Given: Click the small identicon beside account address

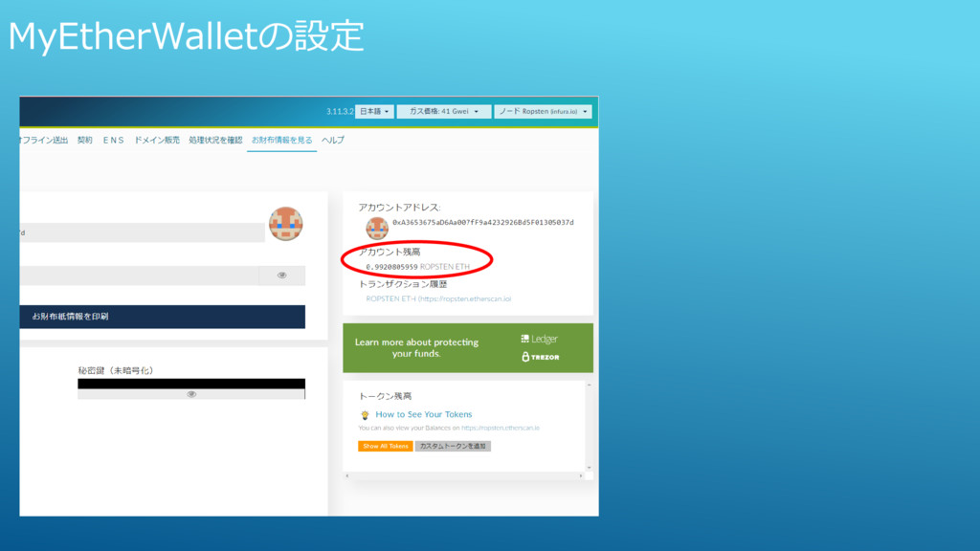Looking at the screenshot, I should click(x=377, y=228).
